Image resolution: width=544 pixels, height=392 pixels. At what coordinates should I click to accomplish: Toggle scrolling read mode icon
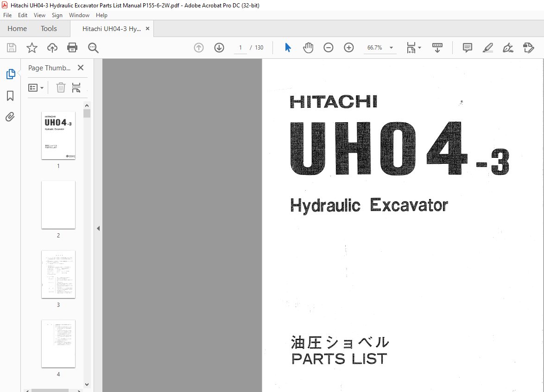click(x=437, y=48)
